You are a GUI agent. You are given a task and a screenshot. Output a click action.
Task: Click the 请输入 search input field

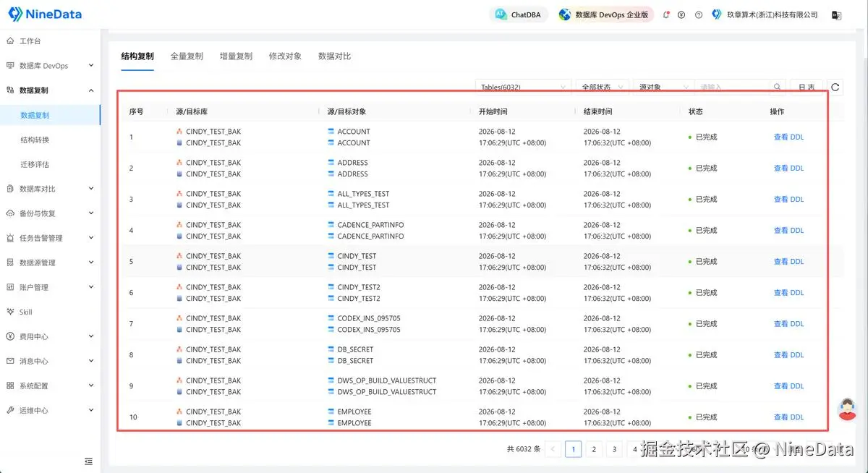pos(733,87)
